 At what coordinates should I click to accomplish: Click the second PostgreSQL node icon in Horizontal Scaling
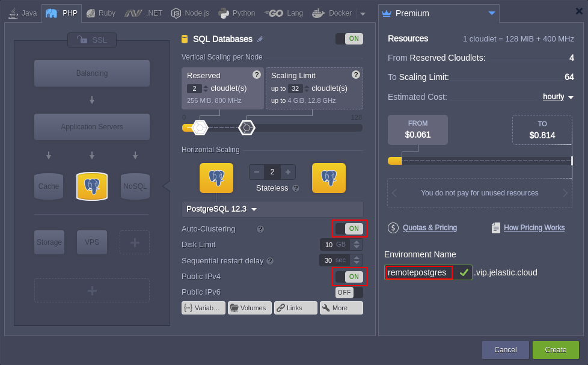[329, 178]
